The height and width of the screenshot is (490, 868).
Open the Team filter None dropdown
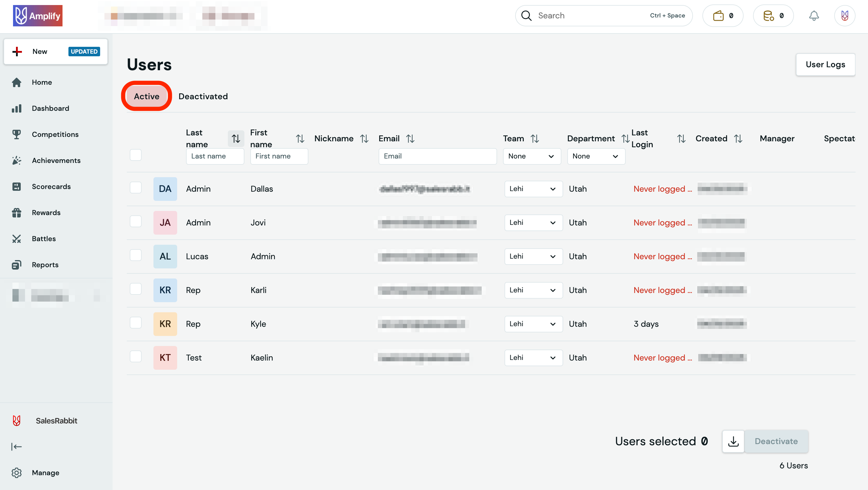[532, 156]
